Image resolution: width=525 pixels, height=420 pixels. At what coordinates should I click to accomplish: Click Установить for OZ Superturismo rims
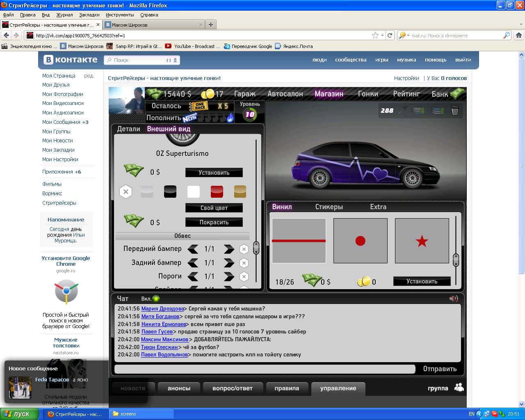pos(214,173)
